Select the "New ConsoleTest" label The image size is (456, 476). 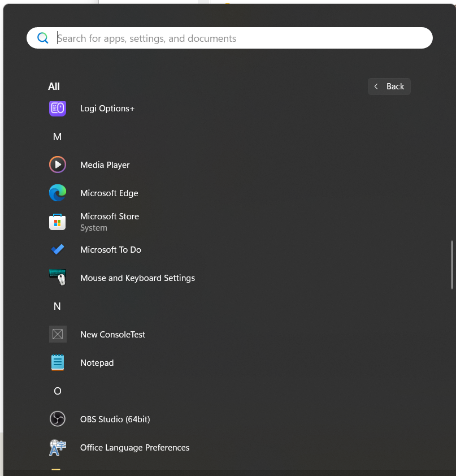pyautogui.click(x=112, y=335)
